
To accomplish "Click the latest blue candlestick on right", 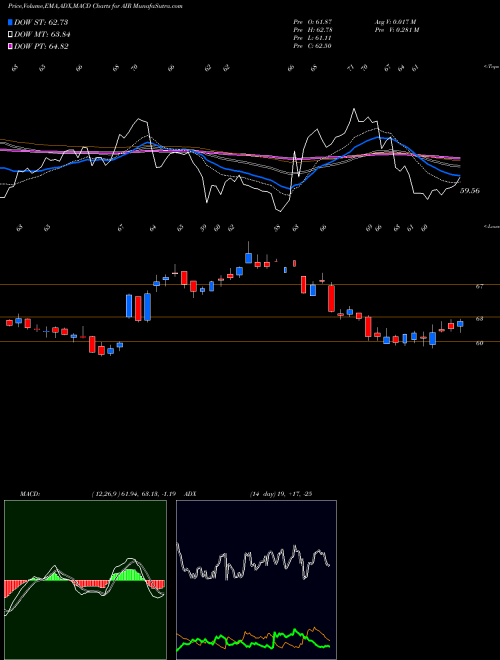I will click(460, 324).
